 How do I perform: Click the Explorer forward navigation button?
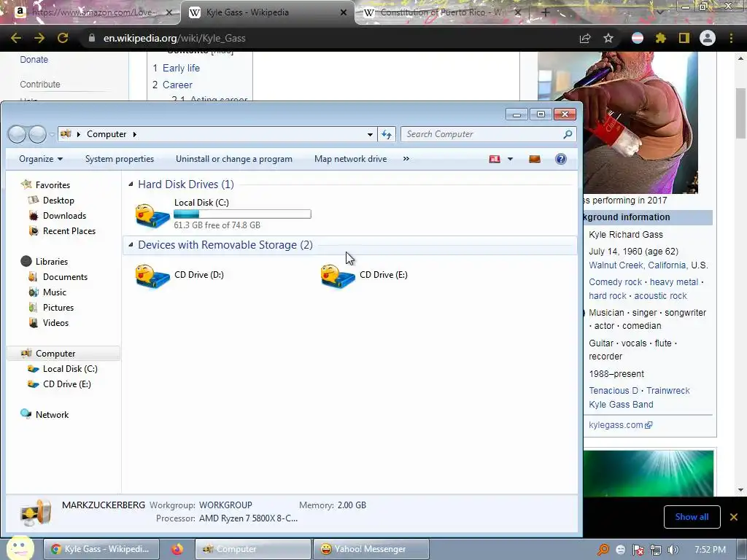pyautogui.click(x=38, y=134)
